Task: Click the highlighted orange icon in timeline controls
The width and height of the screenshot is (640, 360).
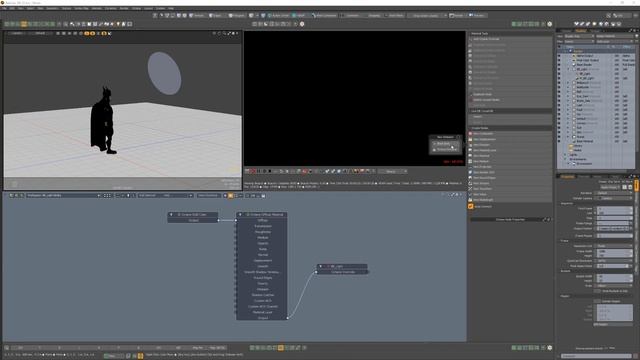Action: [280, 348]
